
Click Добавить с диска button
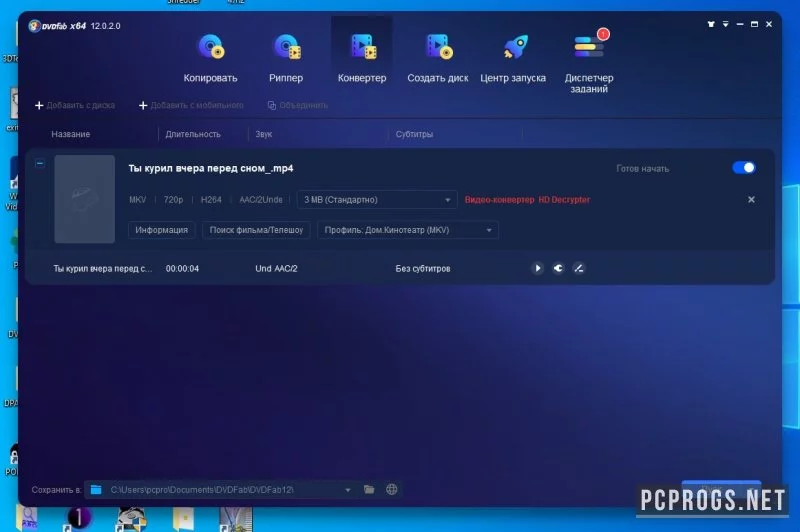[x=75, y=105]
